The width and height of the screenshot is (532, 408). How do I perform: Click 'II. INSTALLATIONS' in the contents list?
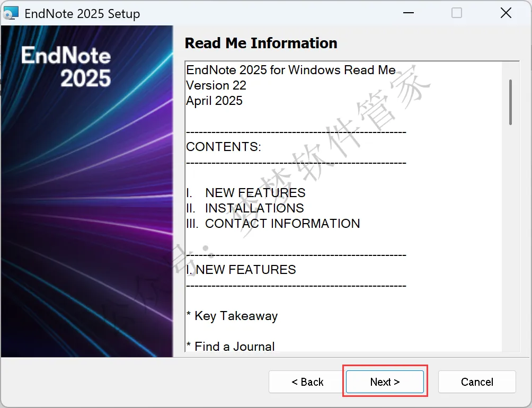[245, 208]
